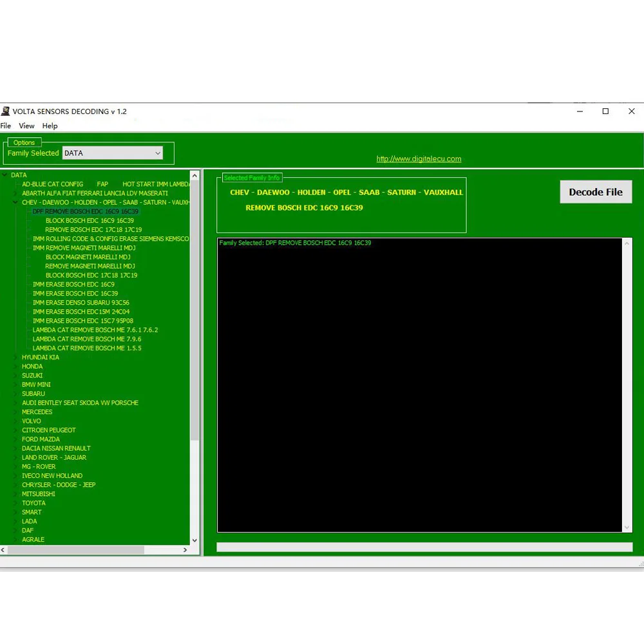This screenshot has height=644, width=644.
Task: Select the LADA tree item
Action: point(29,521)
